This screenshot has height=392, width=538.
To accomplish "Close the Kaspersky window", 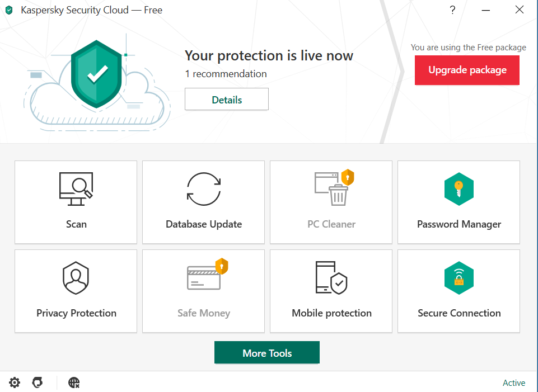I will [x=520, y=10].
